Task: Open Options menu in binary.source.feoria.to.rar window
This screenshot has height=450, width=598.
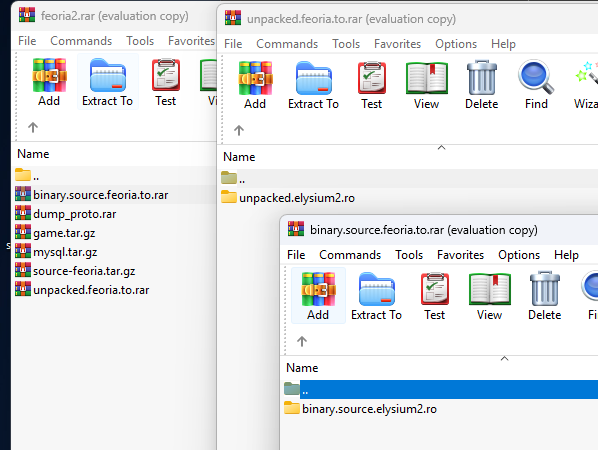Action: click(519, 255)
